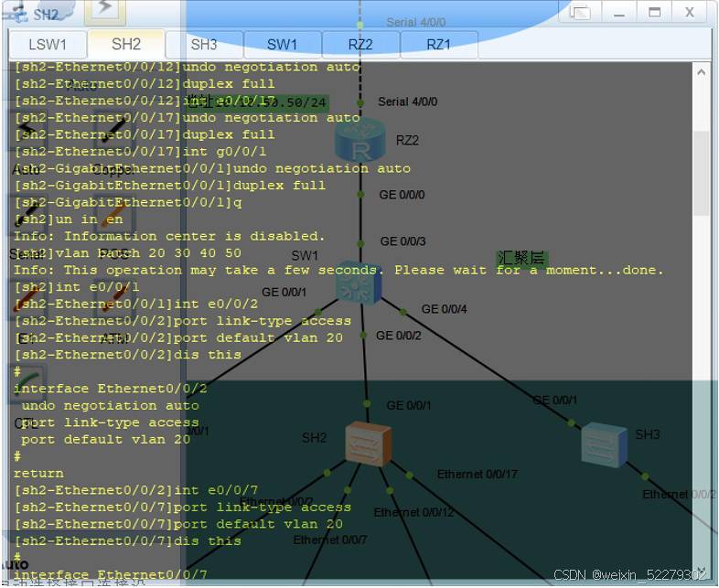Click the SH2 switch icon in topology
The width and height of the screenshot is (719, 588).
click(x=369, y=444)
